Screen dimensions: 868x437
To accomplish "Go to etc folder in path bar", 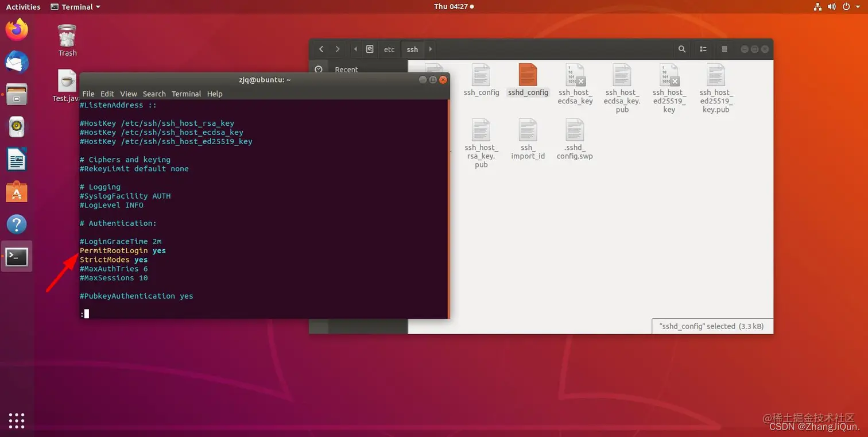I will click(389, 49).
